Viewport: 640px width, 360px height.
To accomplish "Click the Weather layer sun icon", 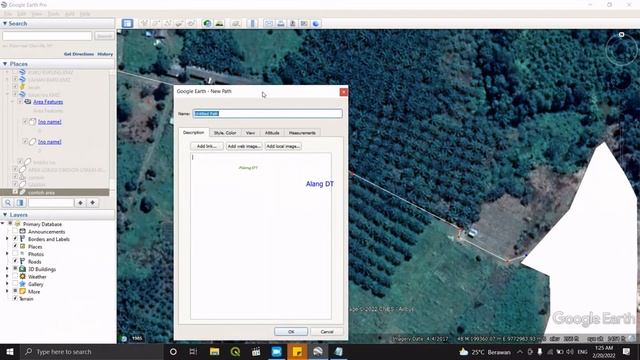I will (22, 276).
